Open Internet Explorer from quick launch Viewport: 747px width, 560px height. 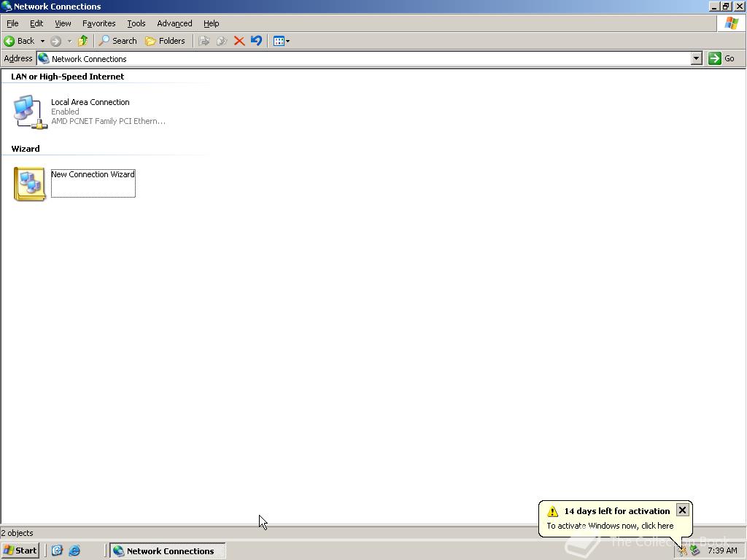[74, 551]
